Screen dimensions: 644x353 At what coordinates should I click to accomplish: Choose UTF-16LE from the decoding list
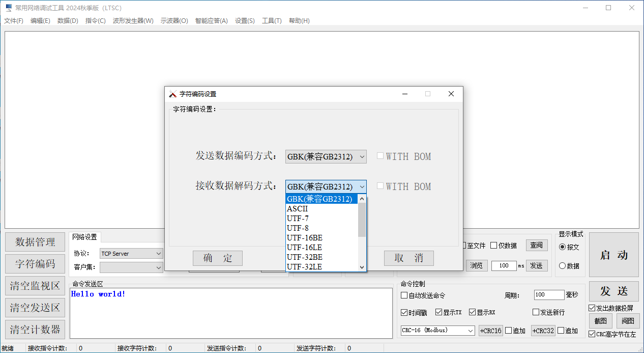322,248
